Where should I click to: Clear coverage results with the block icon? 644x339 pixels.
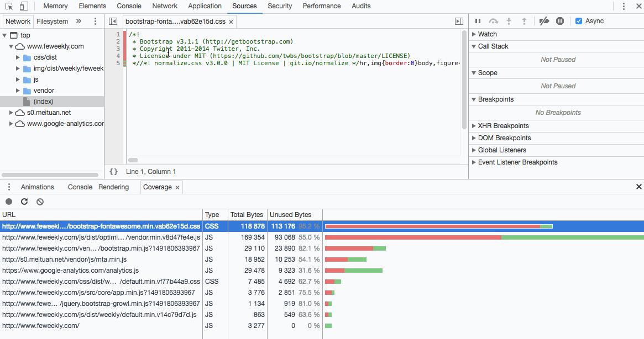(x=39, y=202)
